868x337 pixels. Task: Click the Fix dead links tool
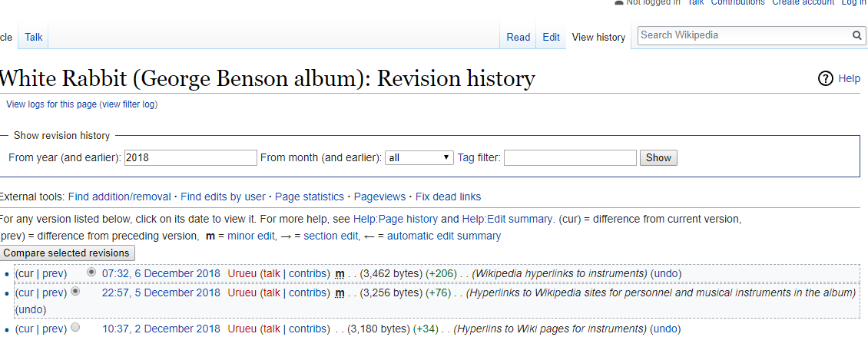click(x=448, y=197)
